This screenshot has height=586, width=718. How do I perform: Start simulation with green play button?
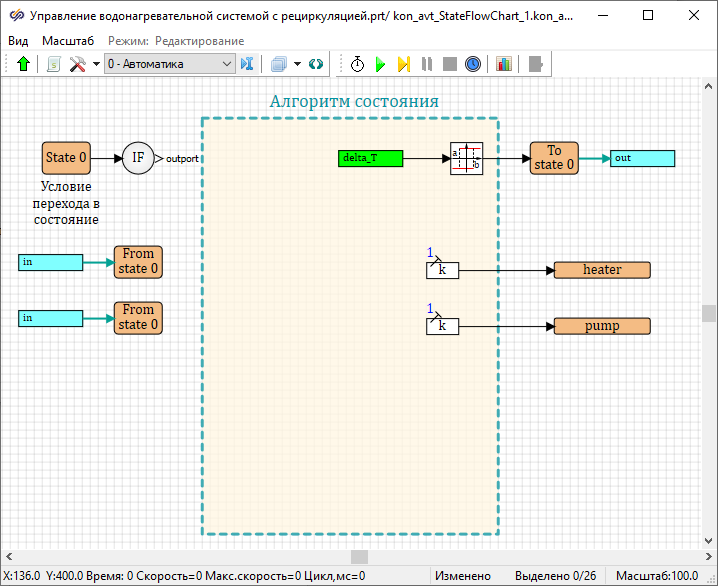tap(380, 64)
